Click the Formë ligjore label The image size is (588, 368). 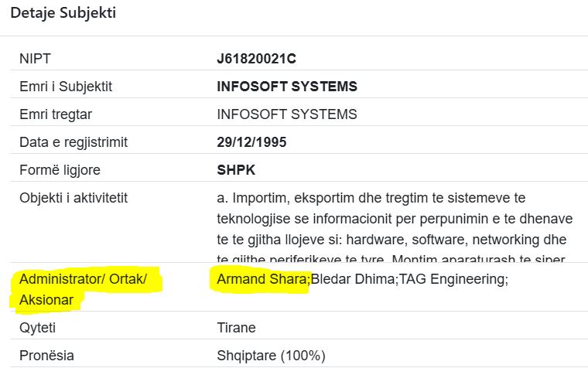click(x=60, y=170)
